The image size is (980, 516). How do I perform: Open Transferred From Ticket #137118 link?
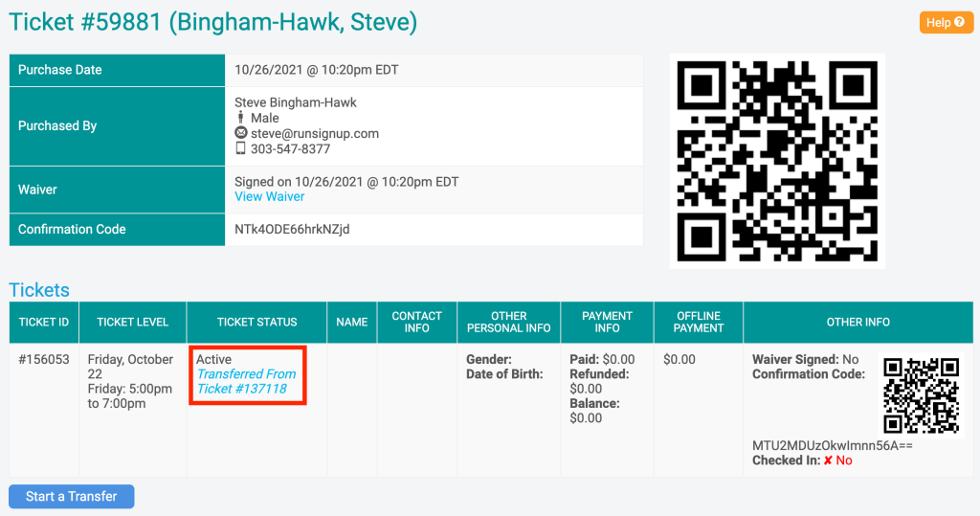click(246, 381)
